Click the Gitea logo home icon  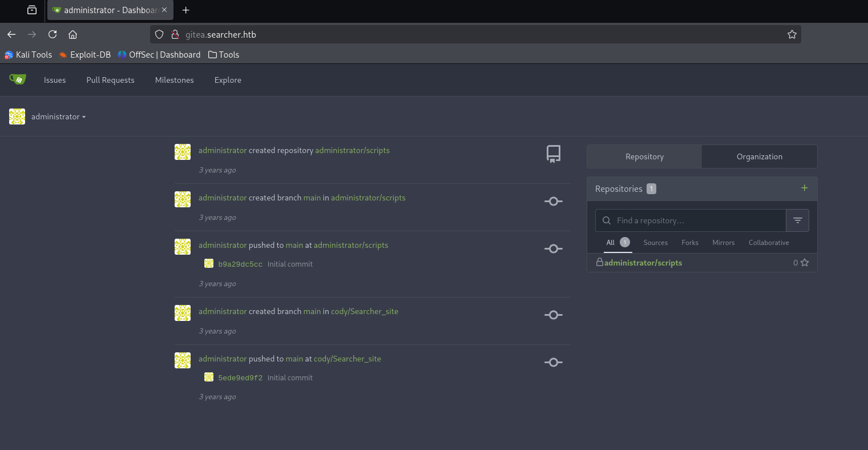(18, 79)
